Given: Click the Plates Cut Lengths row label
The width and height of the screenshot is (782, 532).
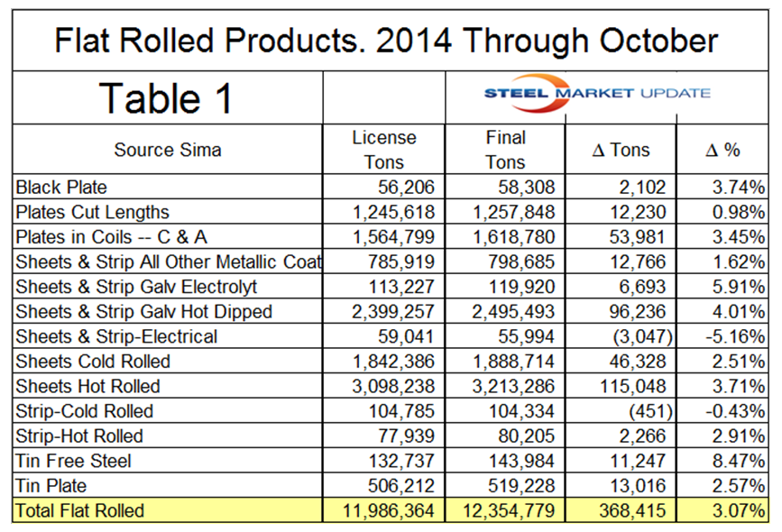Looking at the screenshot, I should (x=92, y=213).
